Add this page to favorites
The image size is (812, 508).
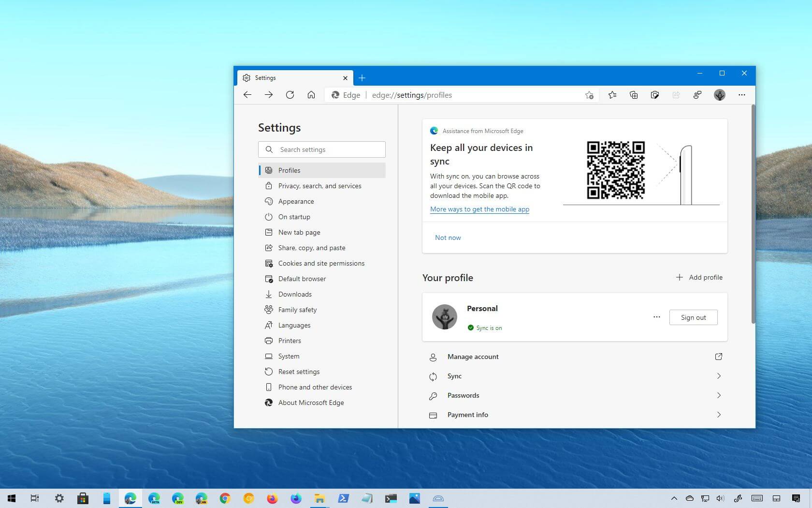click(x=589, y=95)
